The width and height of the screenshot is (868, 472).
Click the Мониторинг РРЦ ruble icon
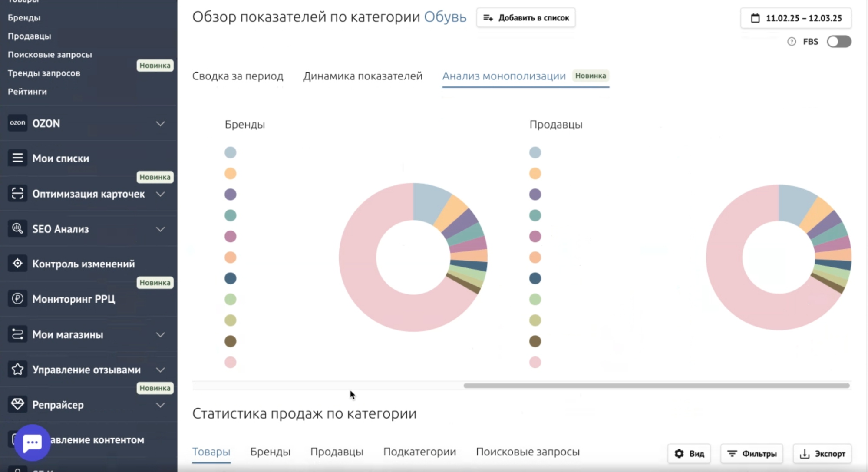17,299
